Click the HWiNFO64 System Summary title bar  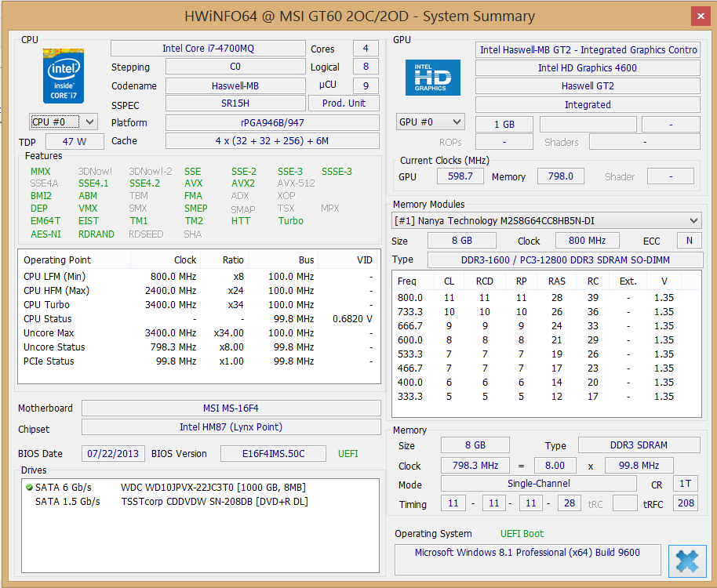[x=358, y=16]
